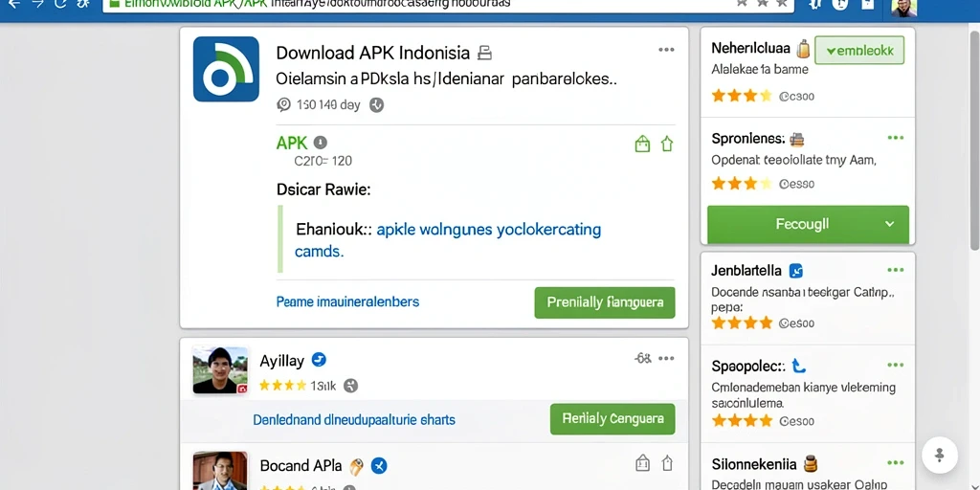Click the Ayillay name
980x490 pixels.
click(x=282, y=361)
